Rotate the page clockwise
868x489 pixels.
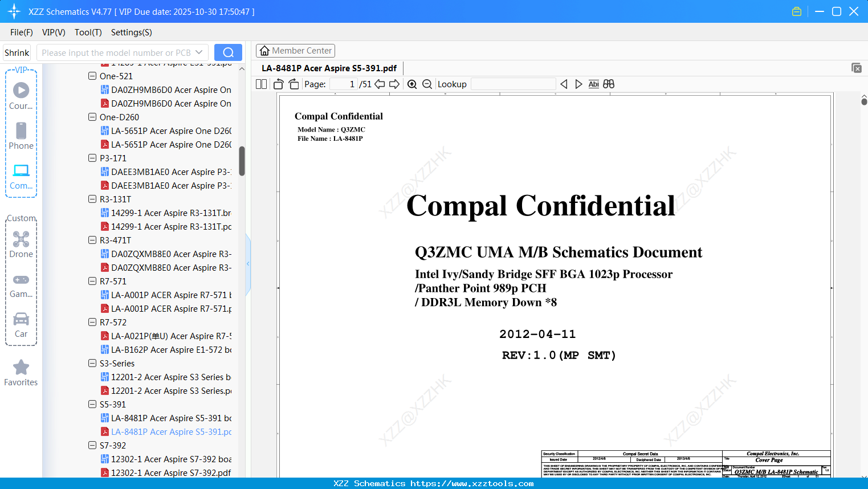[x=294, y=84]
